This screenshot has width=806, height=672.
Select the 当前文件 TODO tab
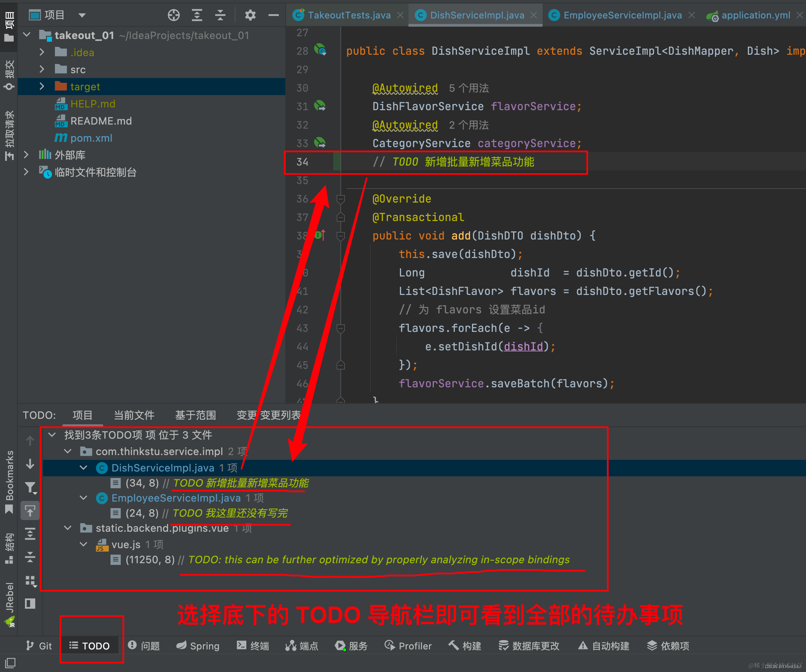click(x=134, y=415)
